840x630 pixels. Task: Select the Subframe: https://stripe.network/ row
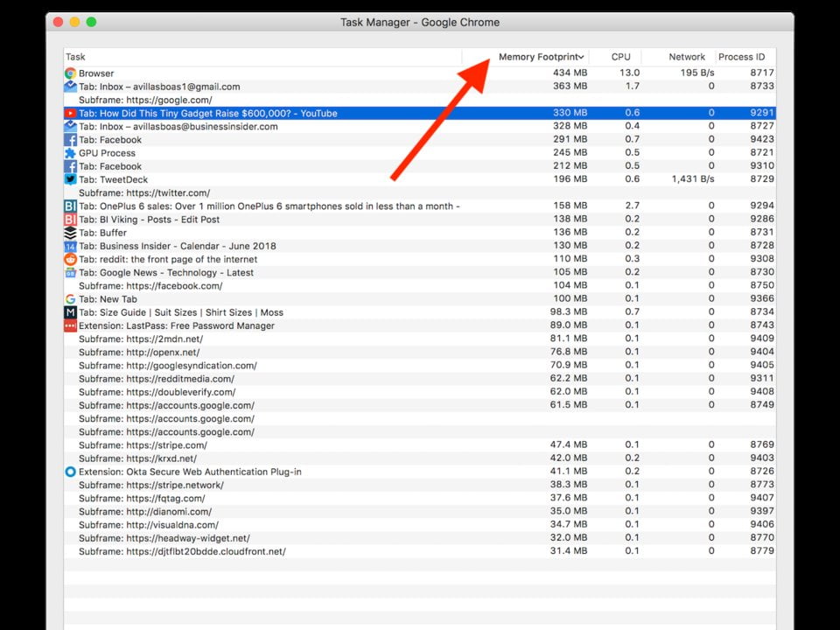[419, 485]
